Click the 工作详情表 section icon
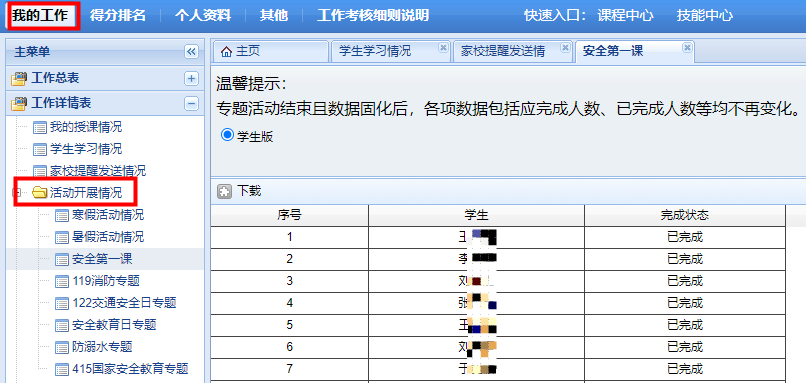Image resolution: width=806 pixels, height=383 pixels. click(19, 104)
